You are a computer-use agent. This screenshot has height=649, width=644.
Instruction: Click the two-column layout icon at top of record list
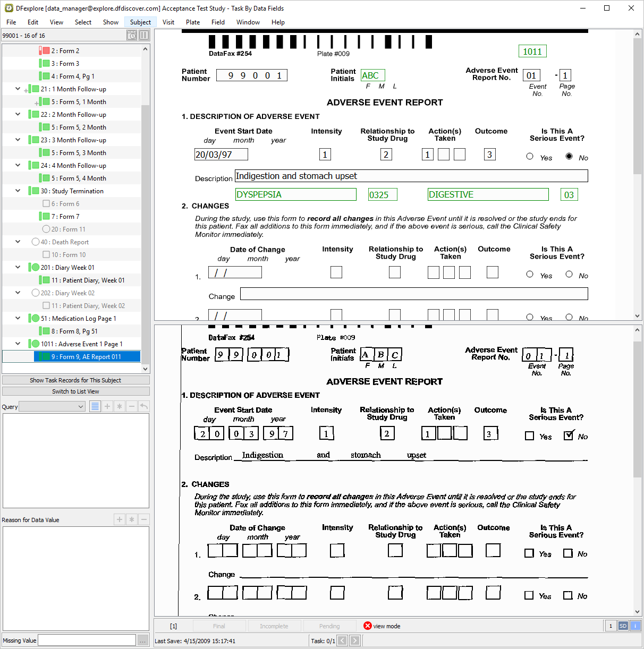[144, 36]
